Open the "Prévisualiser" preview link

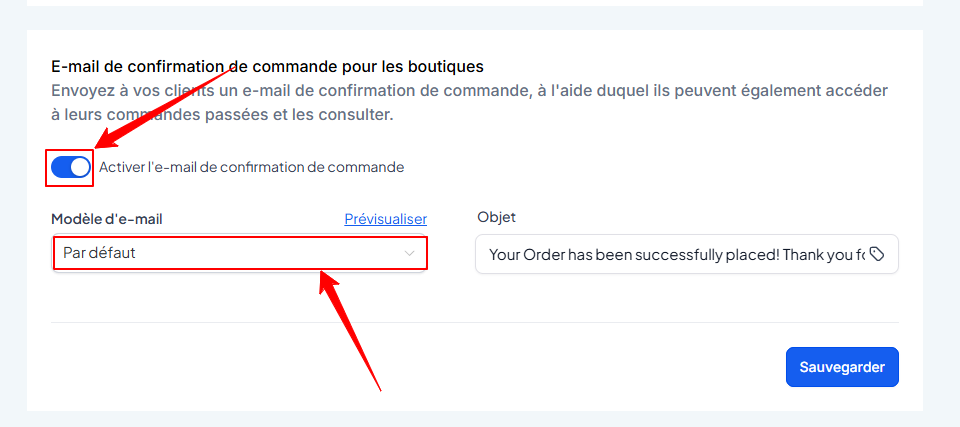coord(385,218)
